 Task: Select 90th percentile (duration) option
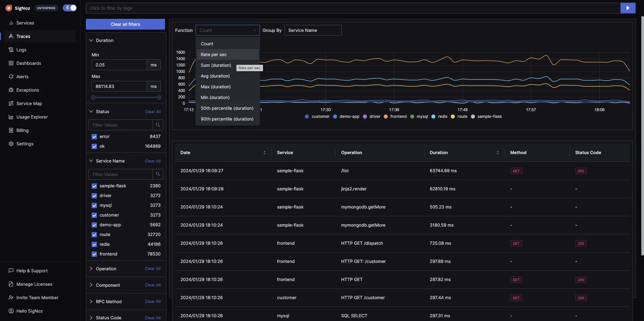[228, 119]
